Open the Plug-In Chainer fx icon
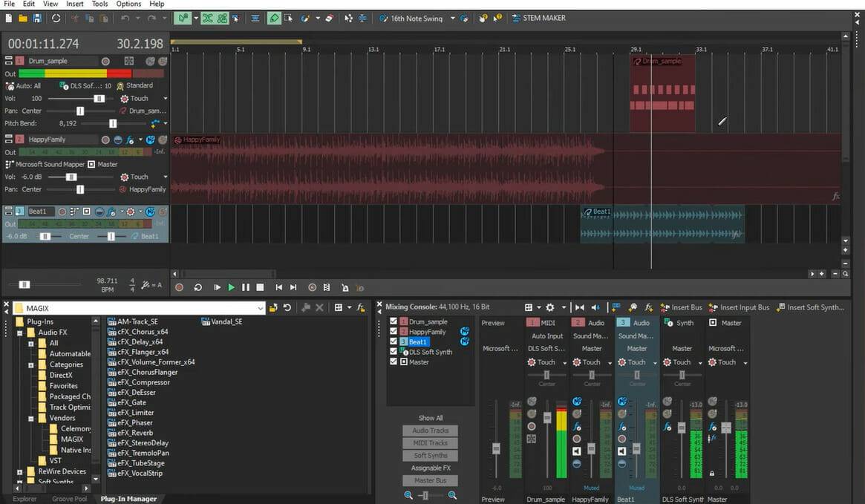 [x=361, y=307]
